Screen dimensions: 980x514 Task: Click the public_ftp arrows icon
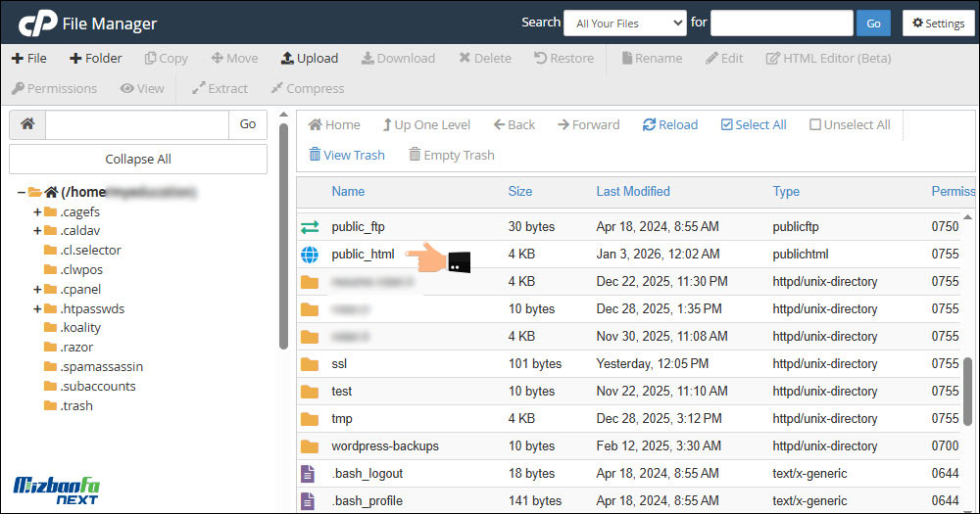click(310, 227)
